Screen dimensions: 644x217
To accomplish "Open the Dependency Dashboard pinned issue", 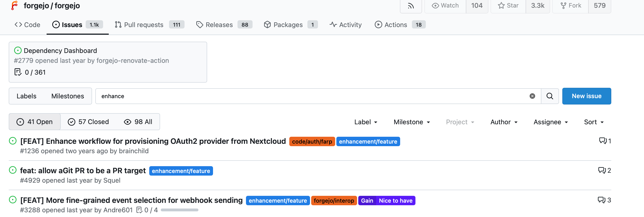I will pos(60,51).
